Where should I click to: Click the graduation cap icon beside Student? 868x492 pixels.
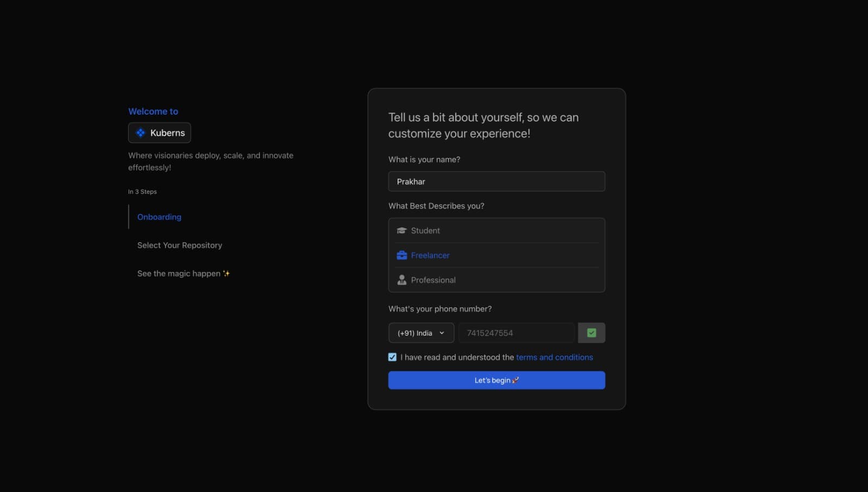pyautogui.click(x=401, y=230)
